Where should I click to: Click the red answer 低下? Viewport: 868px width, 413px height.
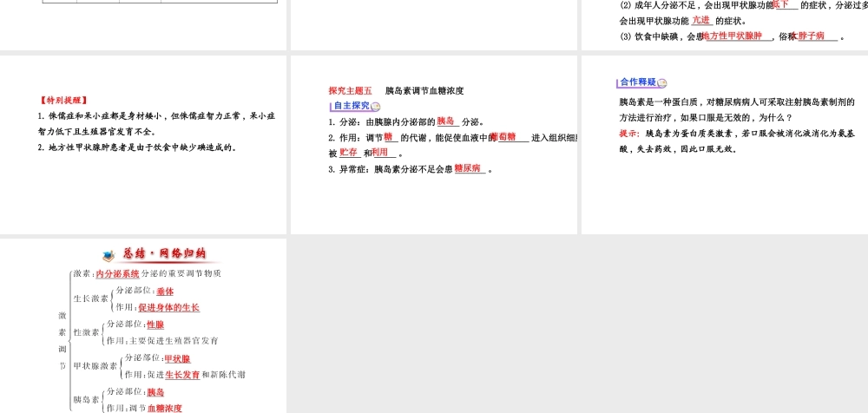click(780, 4)
